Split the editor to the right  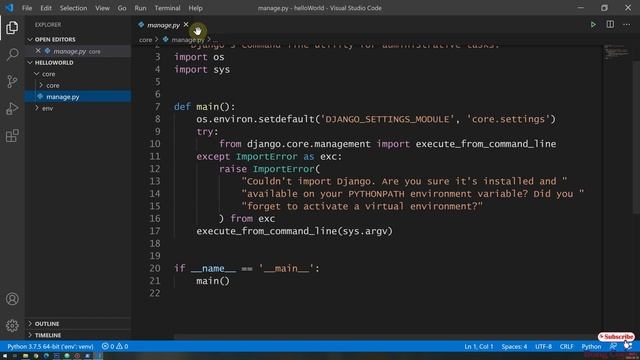tap(610, 24)
